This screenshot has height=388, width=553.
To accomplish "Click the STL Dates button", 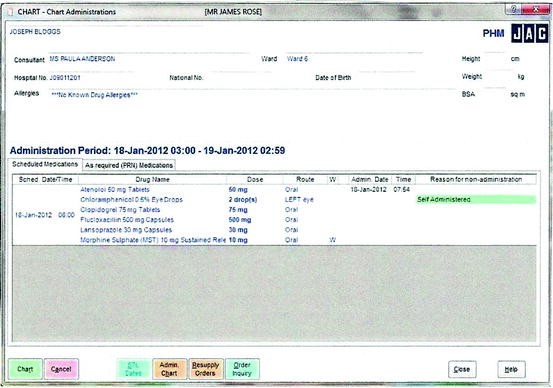I will [133, 369].
